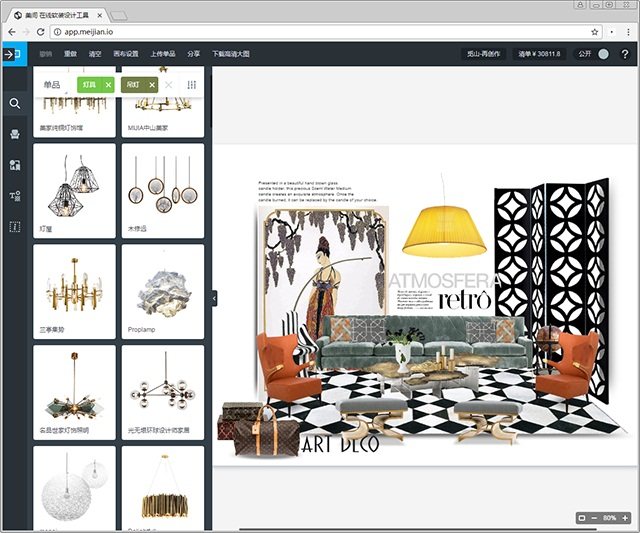Clear all filters with the gray X
This screenshot has height=533, width=640.
tap(169, 85)
